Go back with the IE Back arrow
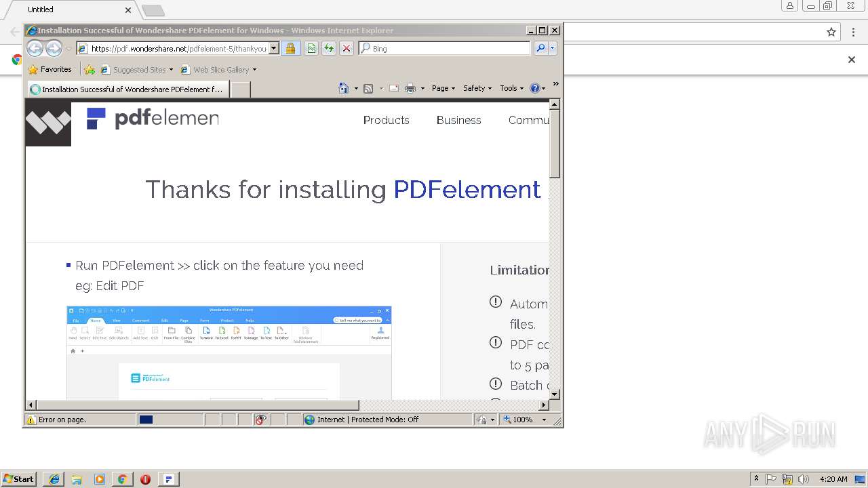 pyautogui.click(x=35, y=48)
